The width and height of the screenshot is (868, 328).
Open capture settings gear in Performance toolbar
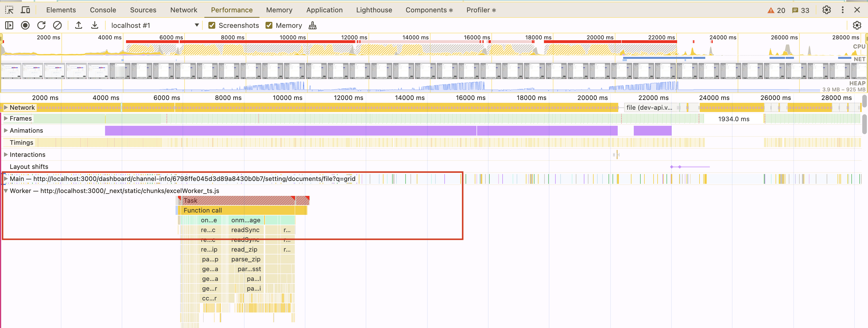point(857,25)
